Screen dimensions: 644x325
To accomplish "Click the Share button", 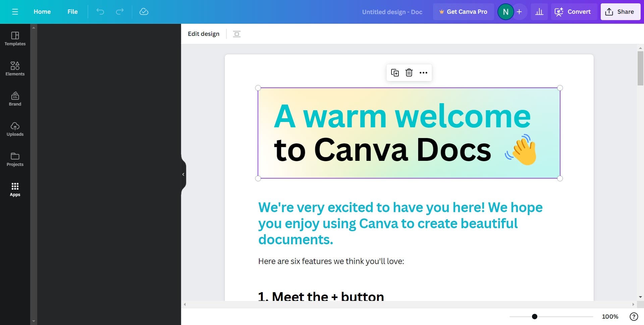I will tap(620, 12).
